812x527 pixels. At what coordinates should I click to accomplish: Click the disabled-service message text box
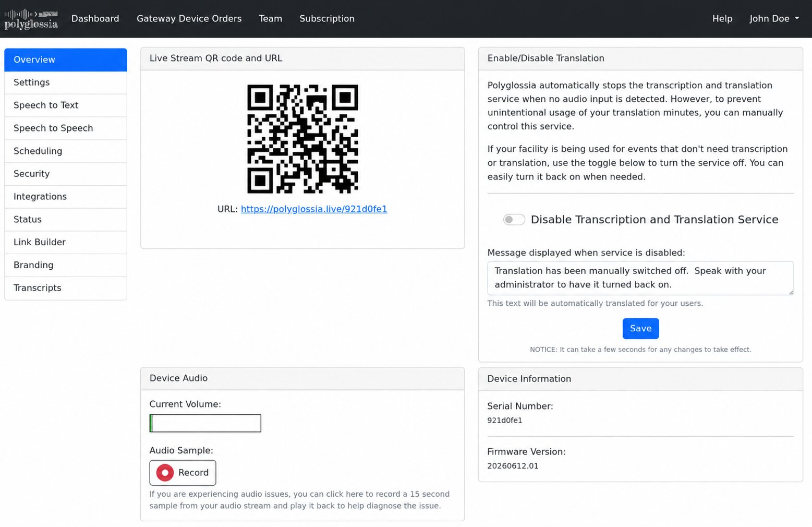[x=640, y=278]
